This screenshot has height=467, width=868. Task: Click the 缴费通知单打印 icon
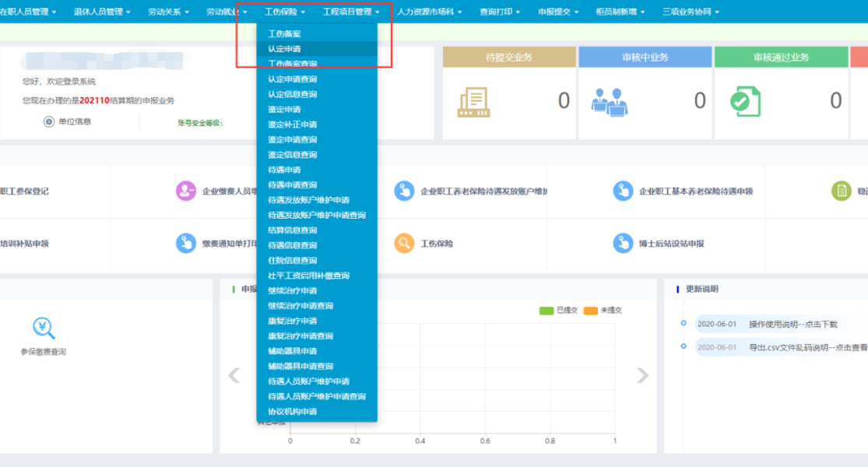click(186, 244)
